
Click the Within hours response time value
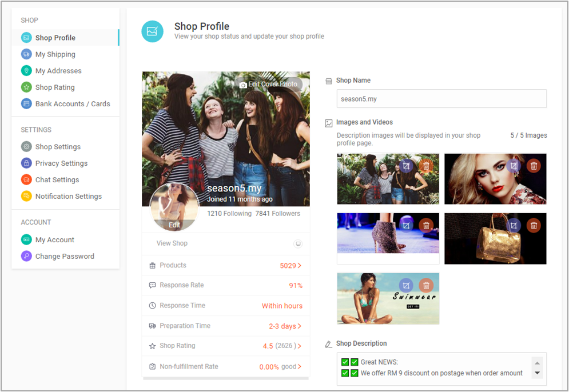282,306
